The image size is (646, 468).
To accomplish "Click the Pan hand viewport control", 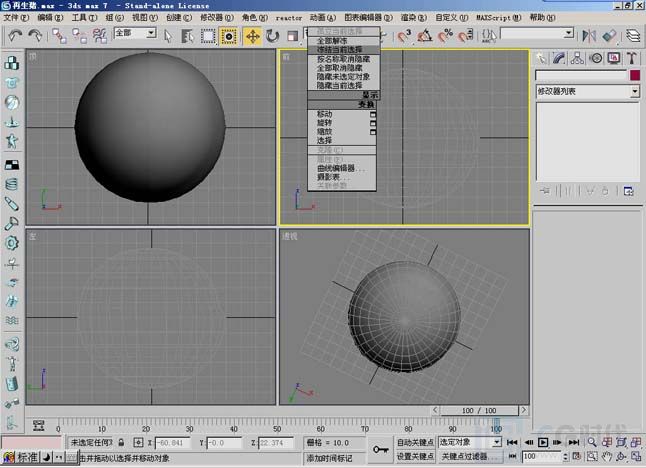I will [x=606, y=456].
